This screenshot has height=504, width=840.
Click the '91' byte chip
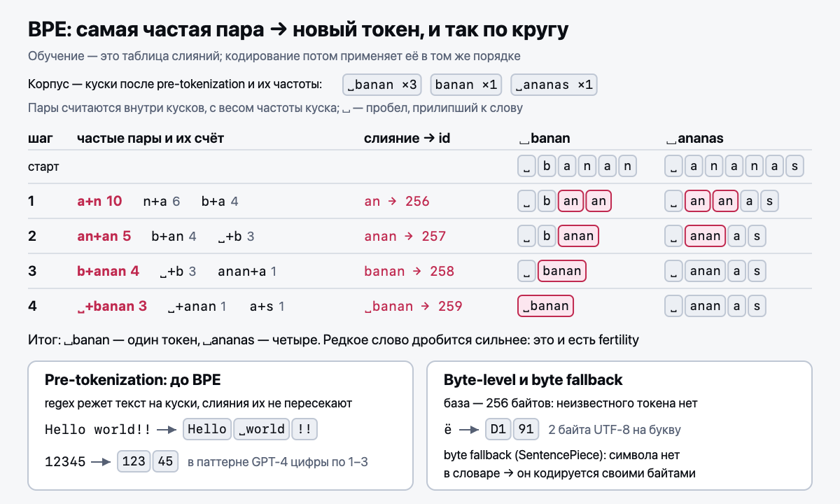click(x=526, y=429)
